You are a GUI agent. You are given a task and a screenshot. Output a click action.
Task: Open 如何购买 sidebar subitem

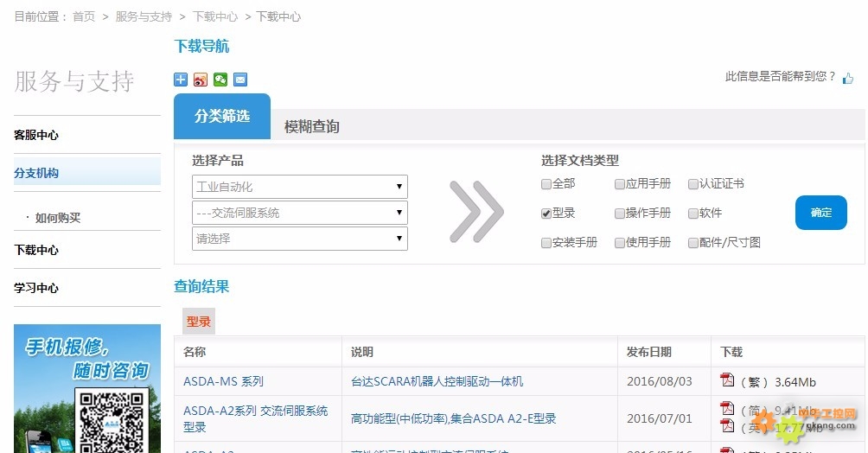[x=58, y=218]
